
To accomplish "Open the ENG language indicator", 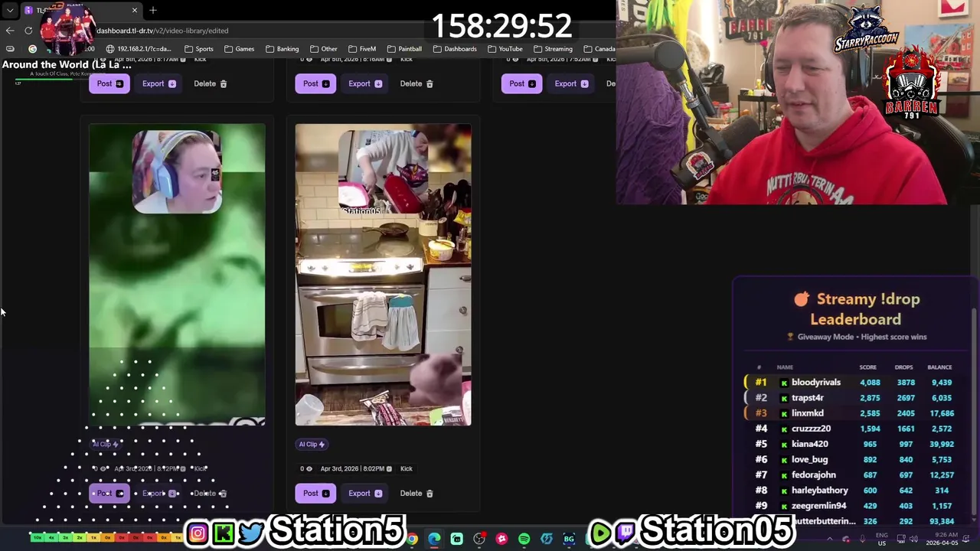I will coord(881,539).
